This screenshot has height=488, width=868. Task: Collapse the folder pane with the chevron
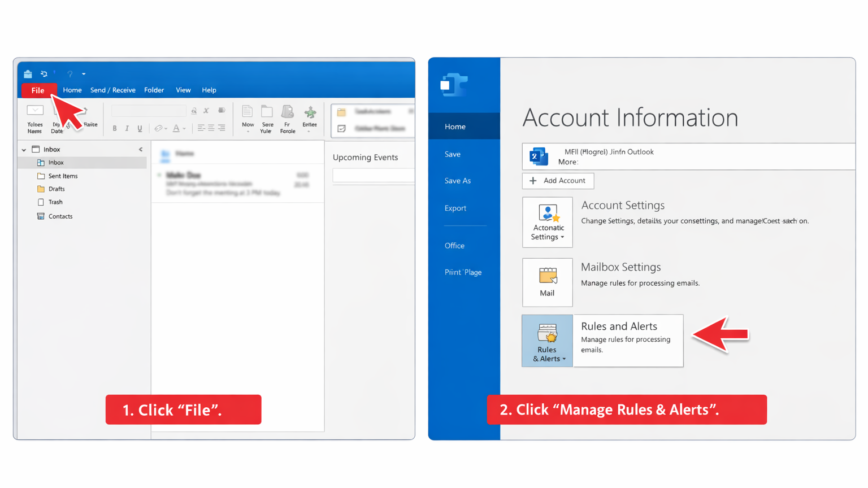[141, 150]
